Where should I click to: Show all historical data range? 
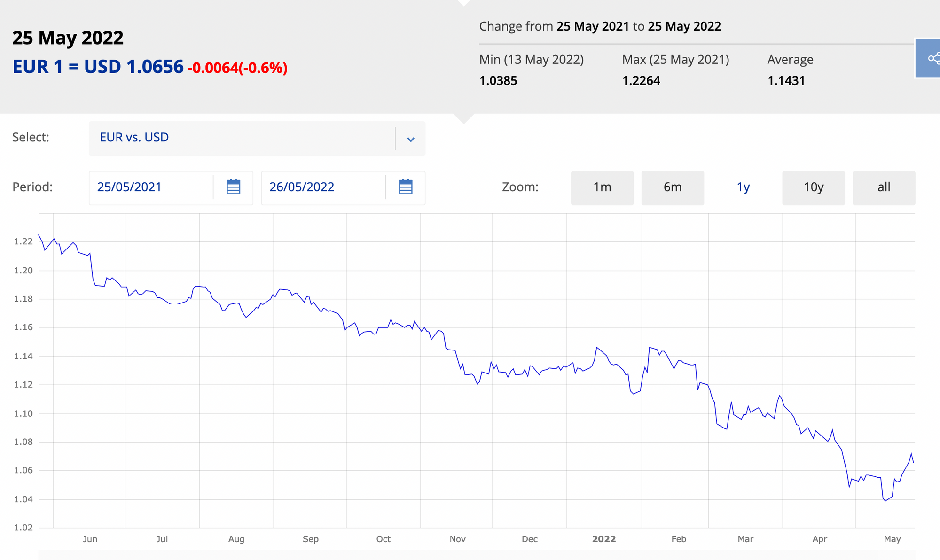[884, 187]
